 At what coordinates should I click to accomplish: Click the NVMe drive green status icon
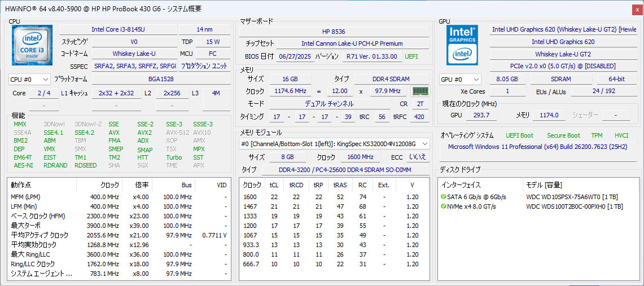point(444,206)
